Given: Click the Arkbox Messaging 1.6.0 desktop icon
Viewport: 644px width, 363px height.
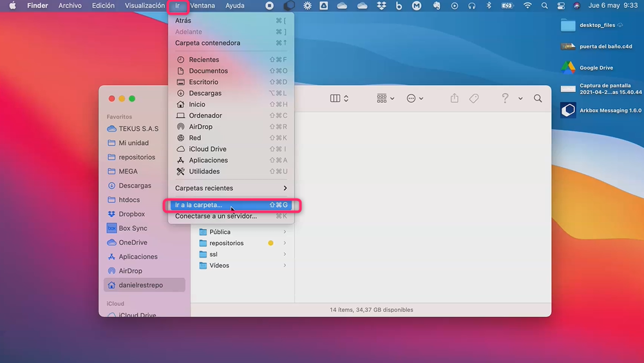Looking at the screenshot, I should coord(568,110).
